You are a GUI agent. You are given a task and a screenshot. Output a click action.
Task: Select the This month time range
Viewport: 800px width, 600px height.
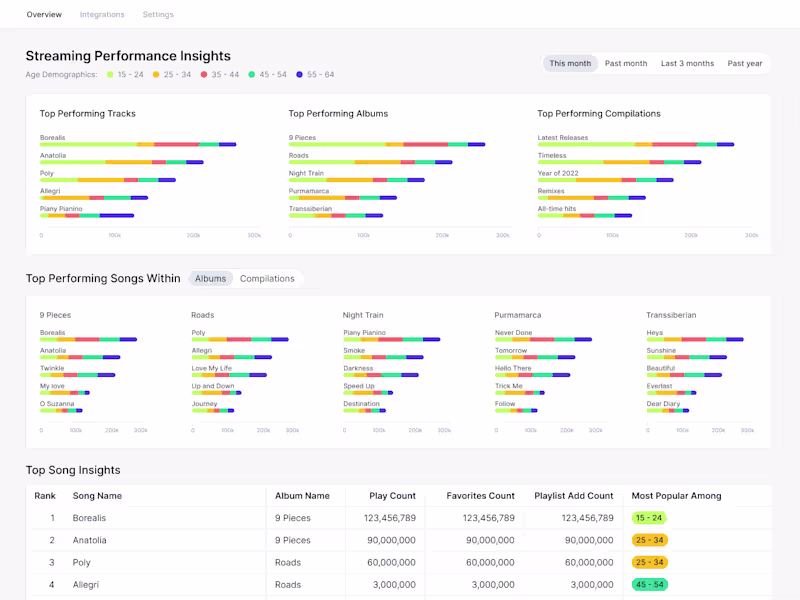[570, 63]
